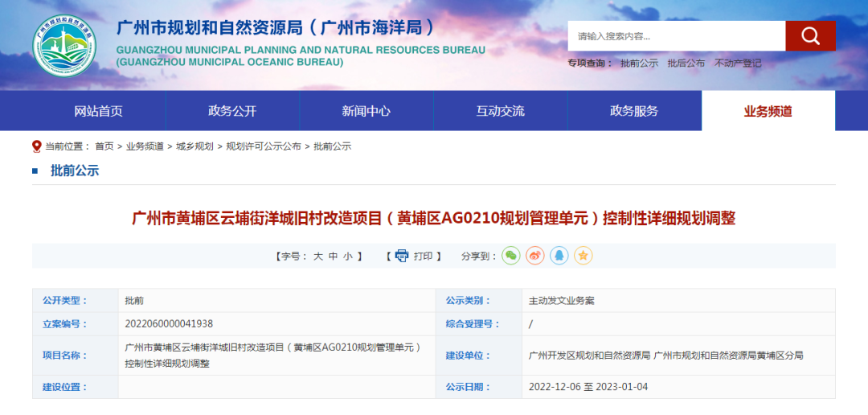Click the location pin breadcrumb icon
The height and width of the screenshot is (415, 868).
coord(36,146)
